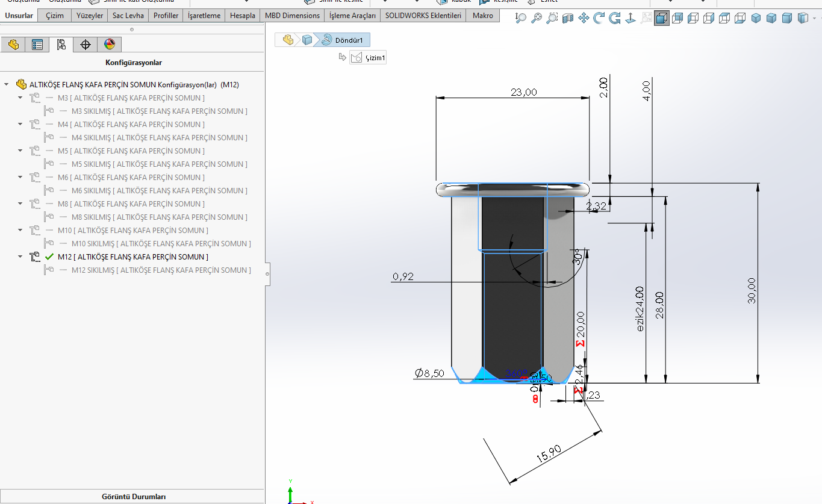The width and height of the screenshot is (822, 504).
Task: Open the Sac Levha tab
Action: pyautogui.click(x=128, y=16)
